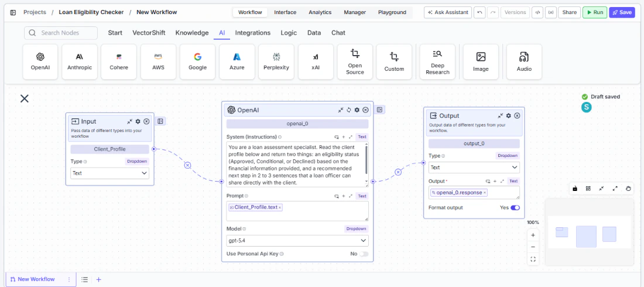Open settings gear on the Output node

pyautogui.click(x=508, y=116)
